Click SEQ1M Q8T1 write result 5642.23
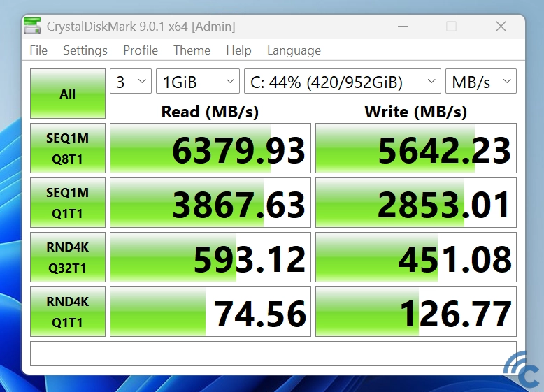 pos(416,148)
